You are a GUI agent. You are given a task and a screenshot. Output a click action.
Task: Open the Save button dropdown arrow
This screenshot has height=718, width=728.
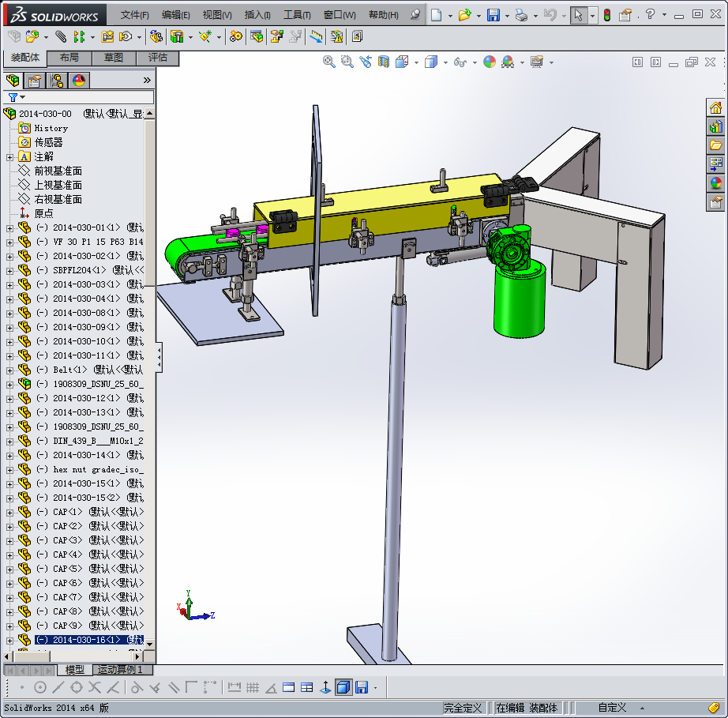(507, 17)
